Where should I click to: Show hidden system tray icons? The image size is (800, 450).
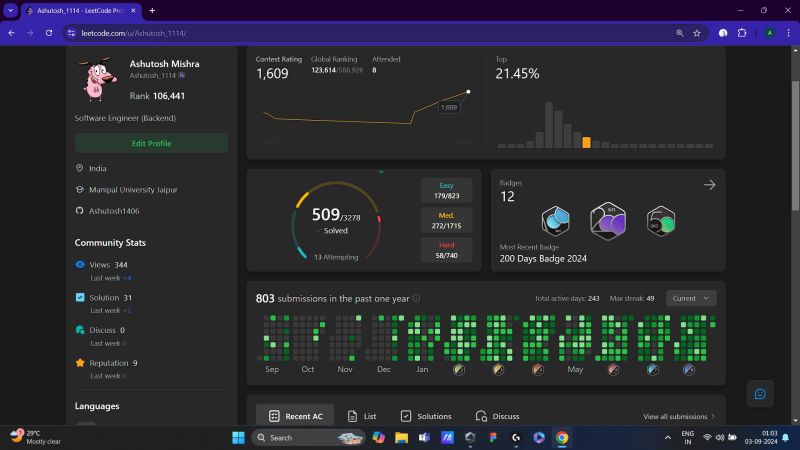click(x=667, y=438)
